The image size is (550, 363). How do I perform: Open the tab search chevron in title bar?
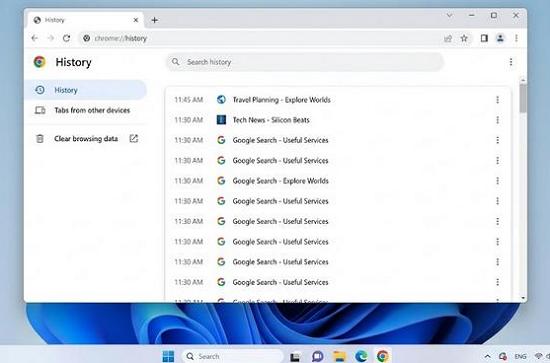[x=449, y=15]
